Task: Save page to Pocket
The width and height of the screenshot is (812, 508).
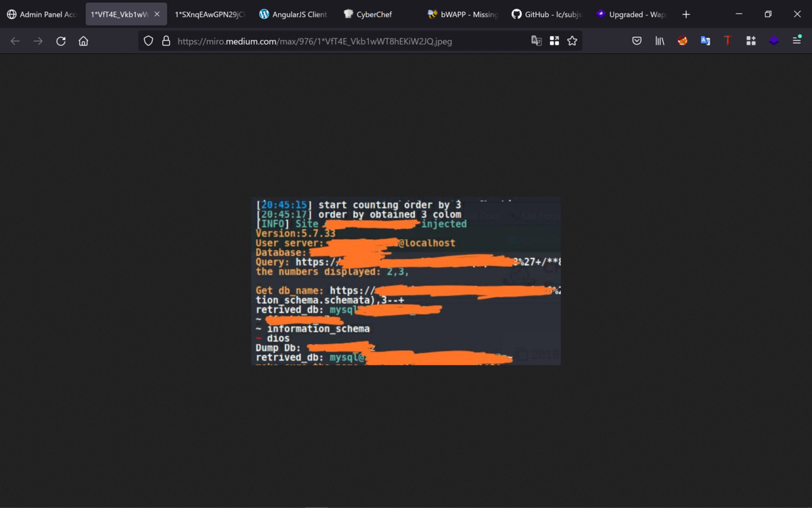Action: tap(637, 41)
